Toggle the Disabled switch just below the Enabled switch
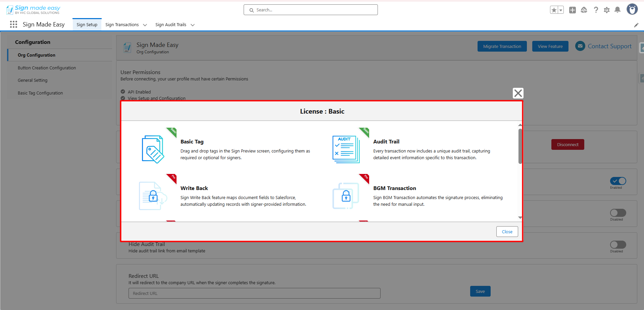This screenshot has width=644, height=310. point(618,213)
